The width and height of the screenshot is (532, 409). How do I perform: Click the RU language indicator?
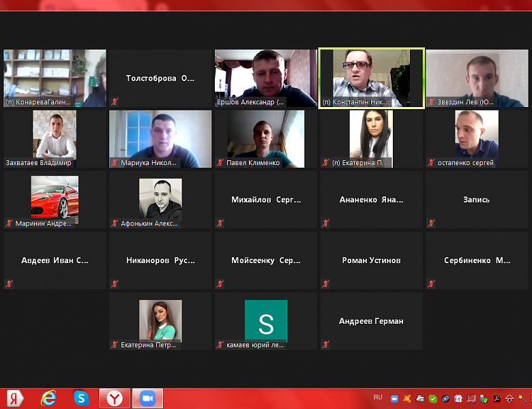378,397
